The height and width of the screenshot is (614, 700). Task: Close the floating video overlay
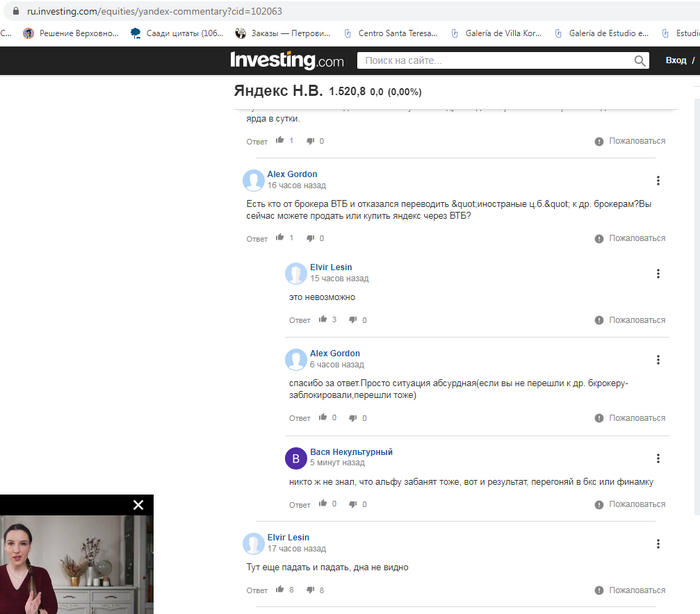pyautogui.click(x=138, y=505)
